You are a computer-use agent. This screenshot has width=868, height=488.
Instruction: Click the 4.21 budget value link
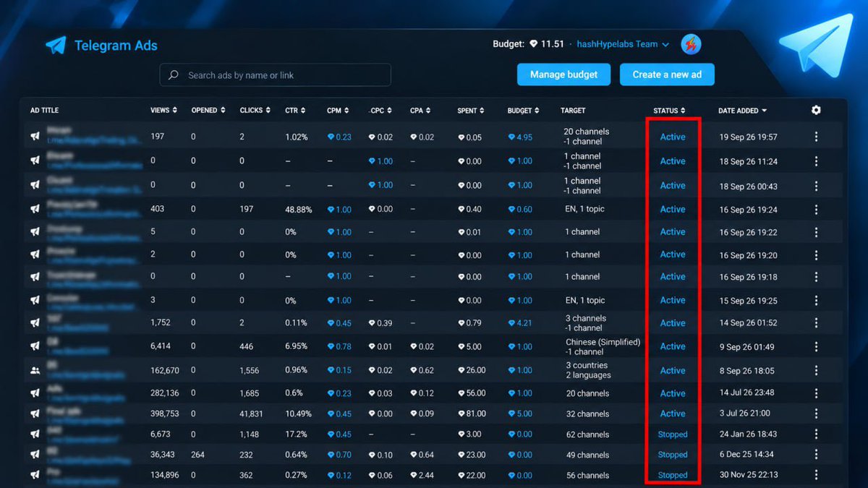(x=519, y=323)
